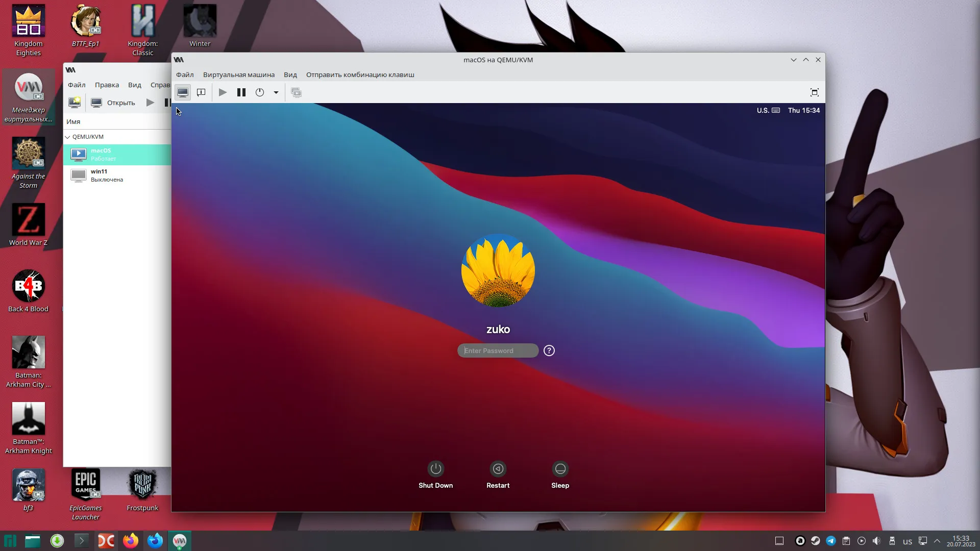Show virtual hardware details of macOS VM
Viewport: 980px width, 551px height.
tap(201, 92)
